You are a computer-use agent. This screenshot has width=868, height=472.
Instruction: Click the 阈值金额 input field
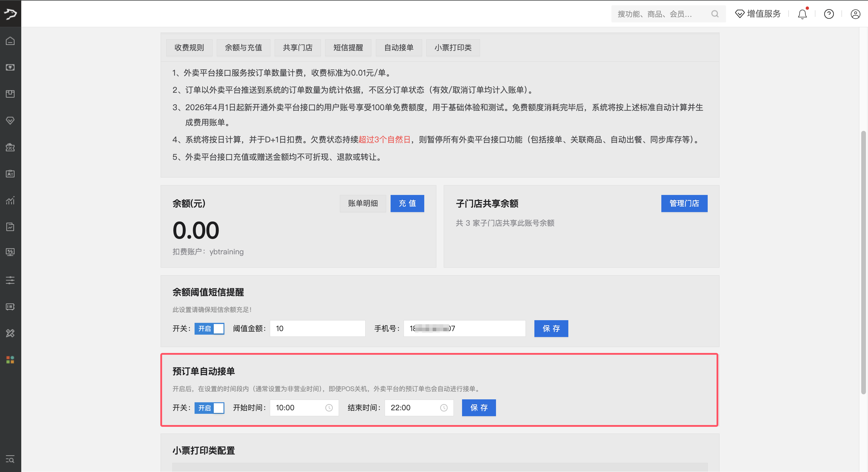tap(317, 328)
